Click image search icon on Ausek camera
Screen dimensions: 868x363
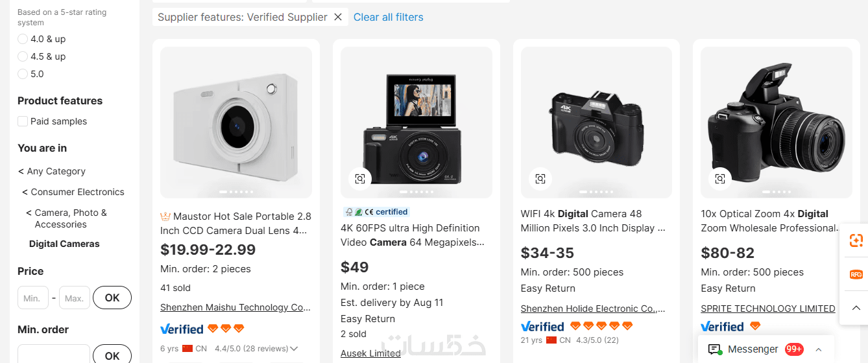[360, 179]
